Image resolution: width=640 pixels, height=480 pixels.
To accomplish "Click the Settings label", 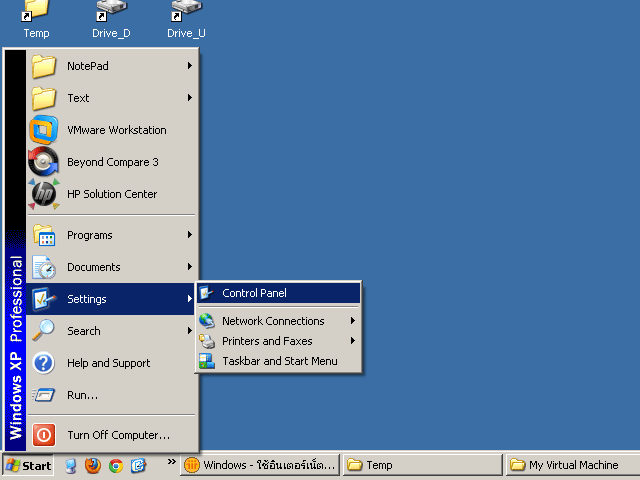I will [x=87, y=299].
